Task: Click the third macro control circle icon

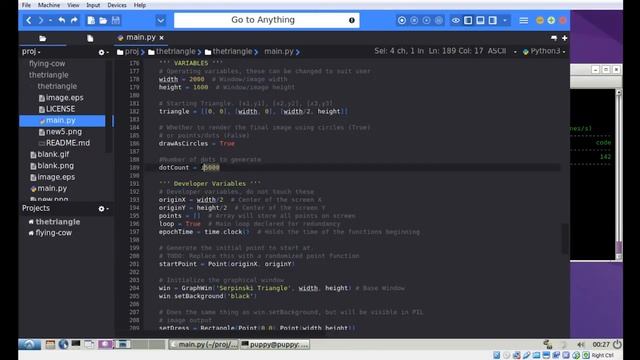Action: pos(426,20)
